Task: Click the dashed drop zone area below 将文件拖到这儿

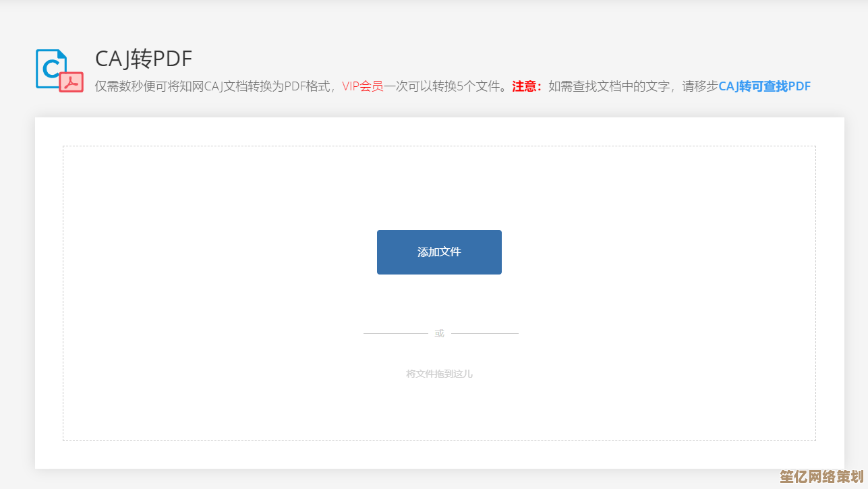Action: click(x=439, y=411)
